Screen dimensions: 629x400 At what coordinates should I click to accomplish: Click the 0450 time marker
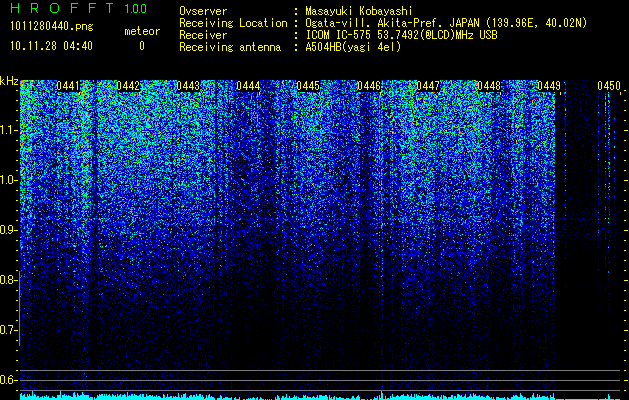click(609, 86)
